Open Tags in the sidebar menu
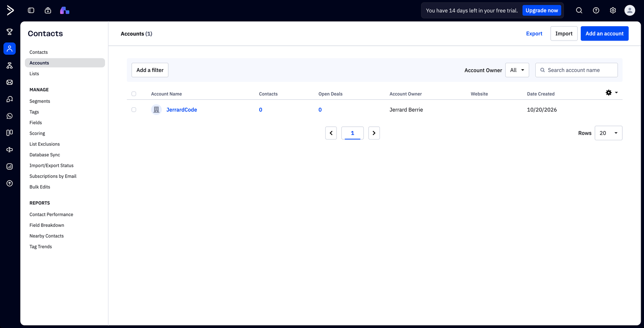Screen dimensions: 644x328 point(34,112)
